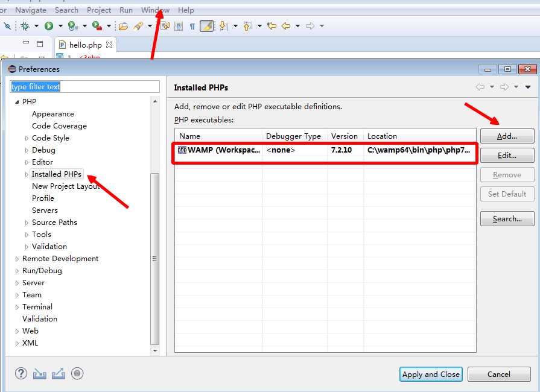Click the Toggle Block Selection icon
540x392 pixels.
(x=179, y=26)
